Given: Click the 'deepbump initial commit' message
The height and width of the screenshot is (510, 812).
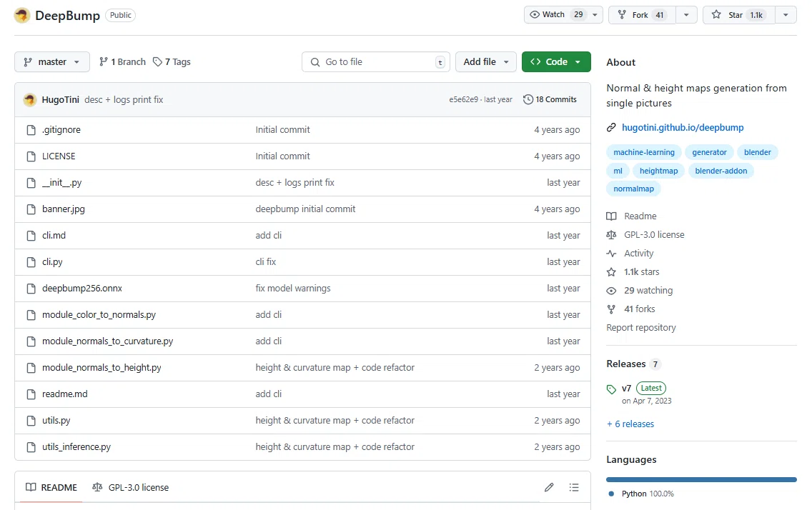Looking at the screenshot, I should click(305, 209).
